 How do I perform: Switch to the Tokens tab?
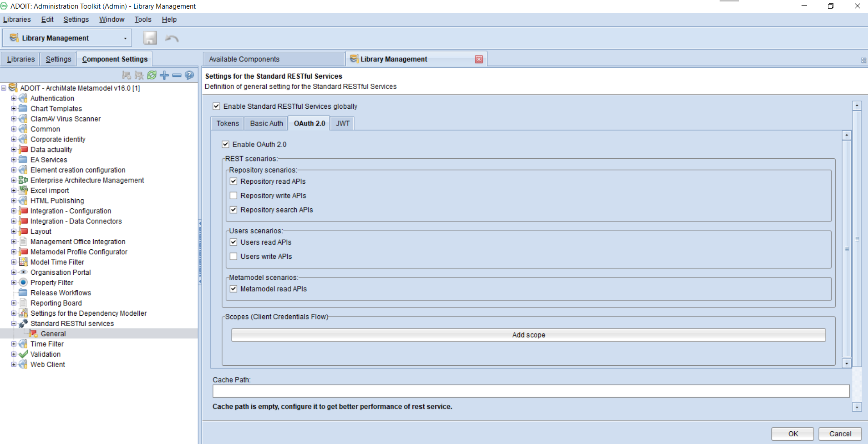click(228, 123)
